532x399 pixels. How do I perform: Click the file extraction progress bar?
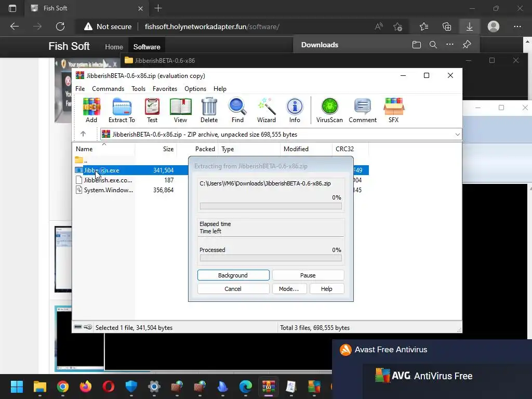click(271, 206)
